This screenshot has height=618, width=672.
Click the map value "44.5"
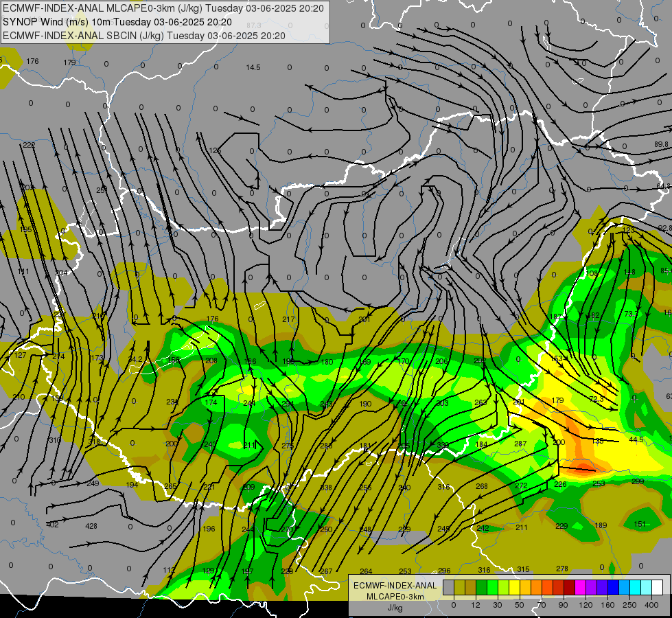636,439
